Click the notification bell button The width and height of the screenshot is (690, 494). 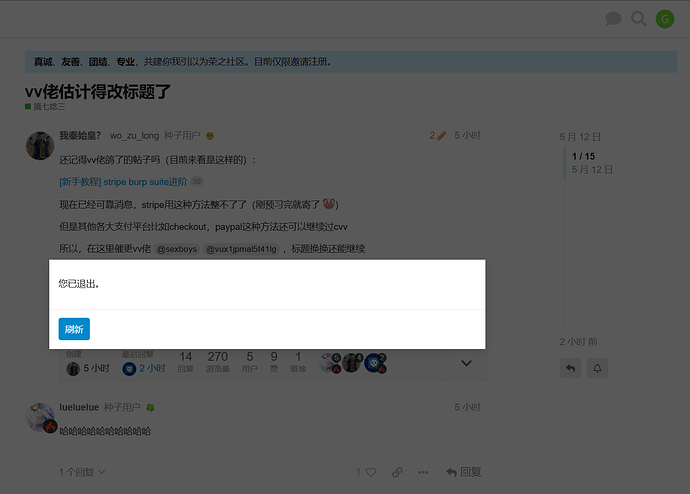point(597,368)
